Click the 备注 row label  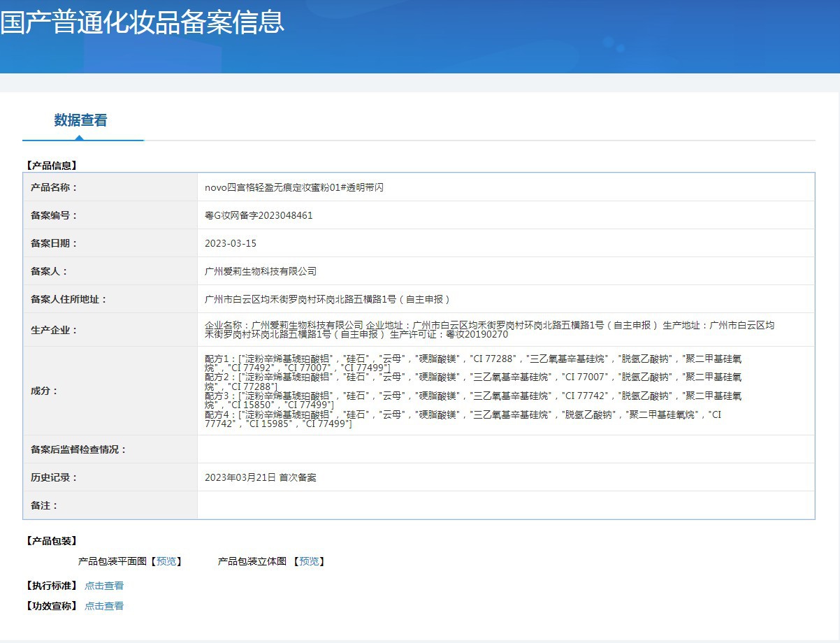[x=45, y=505]
